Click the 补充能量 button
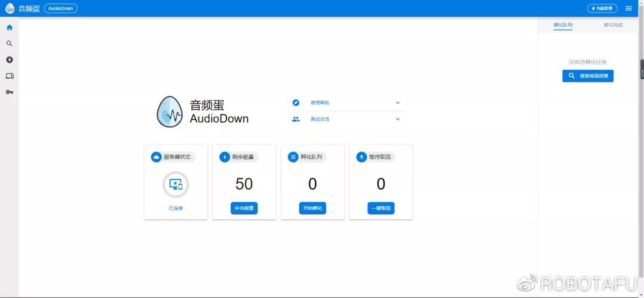Image resolution: width=644 pixels, height=298 pixels. tap(244, 208)
